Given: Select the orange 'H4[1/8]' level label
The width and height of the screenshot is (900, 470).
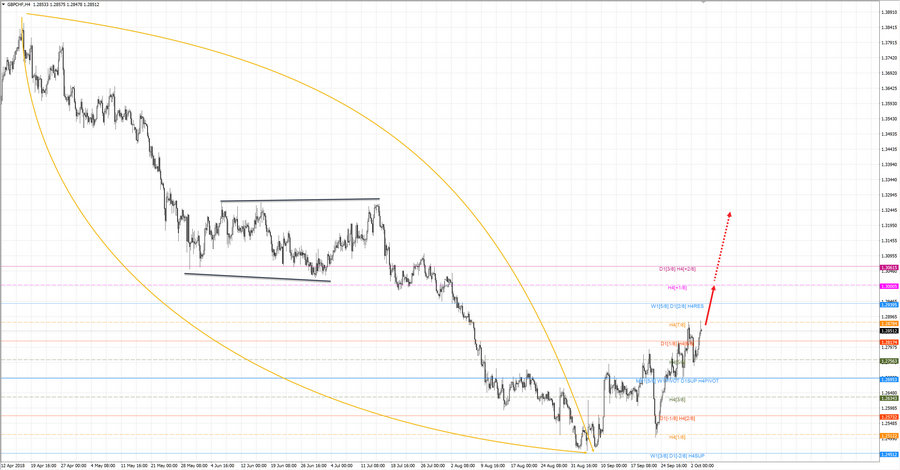Looking at the screenshot, I should tap(677, 437).
